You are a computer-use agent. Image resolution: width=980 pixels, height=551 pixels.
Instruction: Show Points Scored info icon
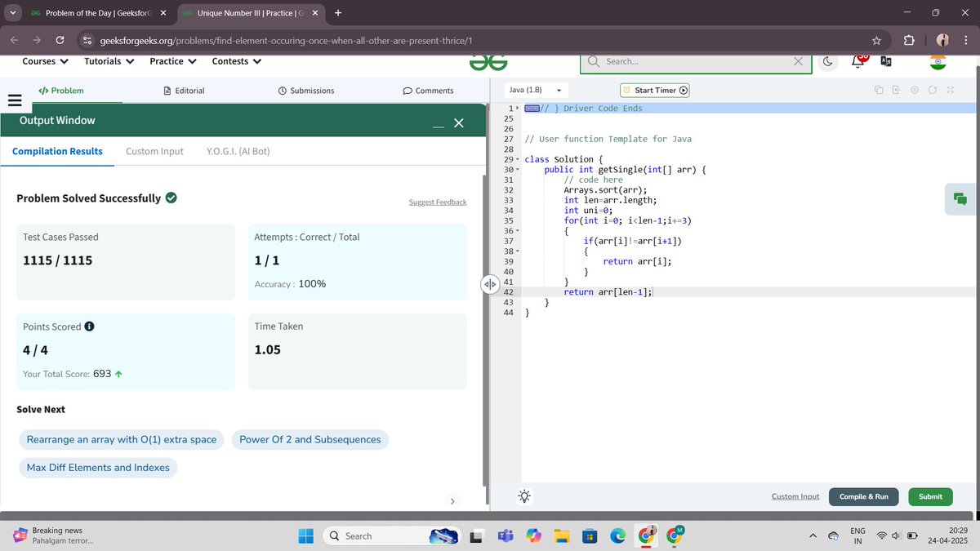tap(89, 327)
